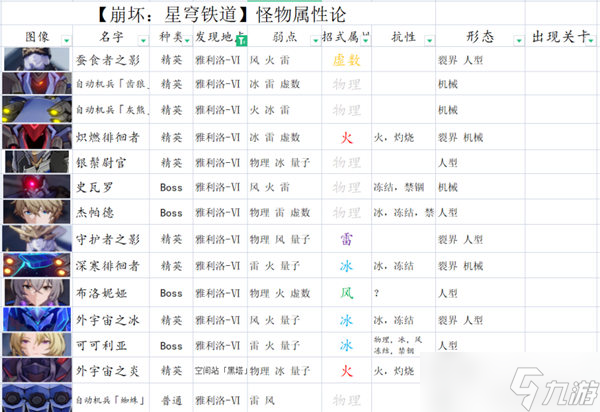Click 火,灼烧 resistance in 炽燃徘徊者 row
Screen dimensions: 600x412
(x=394, y=137)
